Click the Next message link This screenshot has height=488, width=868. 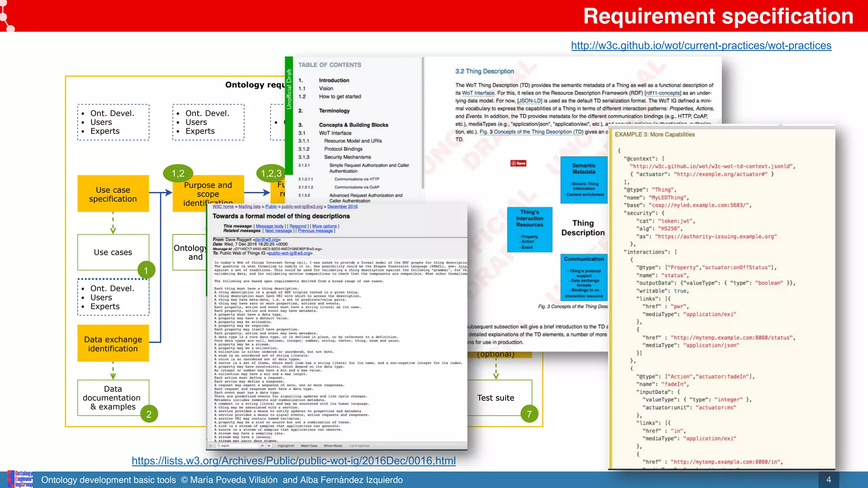(x=278, y=231)
